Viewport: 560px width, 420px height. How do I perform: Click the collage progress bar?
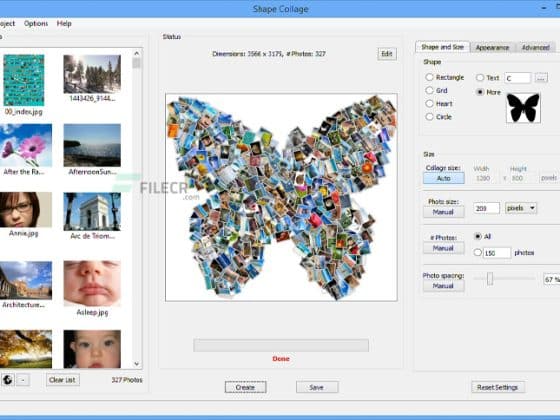281,345
